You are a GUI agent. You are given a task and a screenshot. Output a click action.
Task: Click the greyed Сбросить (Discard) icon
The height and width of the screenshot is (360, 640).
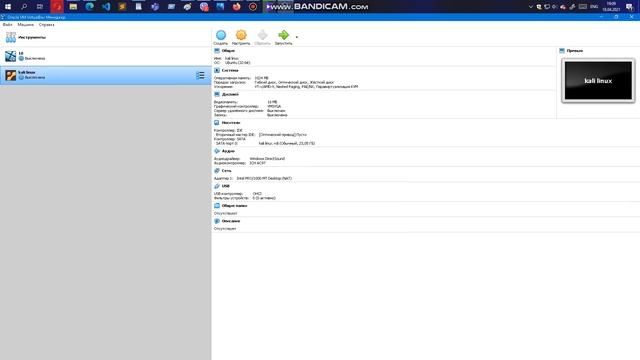tap(262, 37)
